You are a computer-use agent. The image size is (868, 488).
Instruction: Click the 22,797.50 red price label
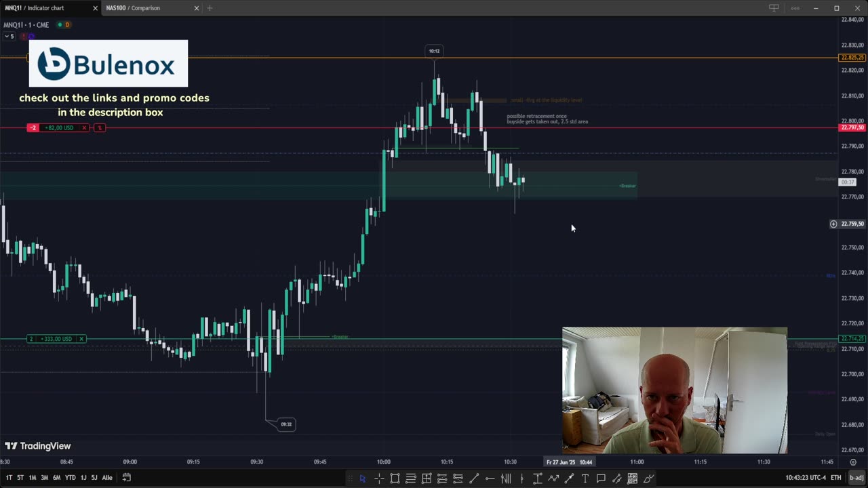coord(852,127)
